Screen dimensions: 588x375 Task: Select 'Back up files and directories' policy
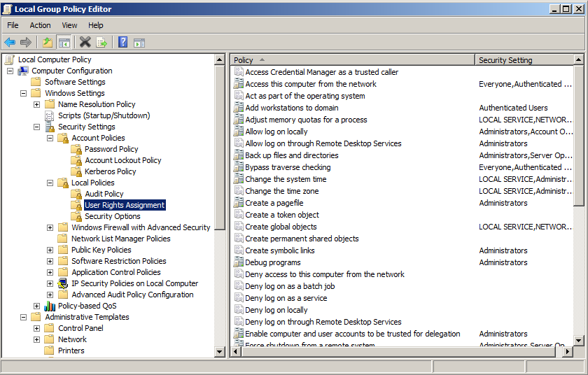(292, 155)
